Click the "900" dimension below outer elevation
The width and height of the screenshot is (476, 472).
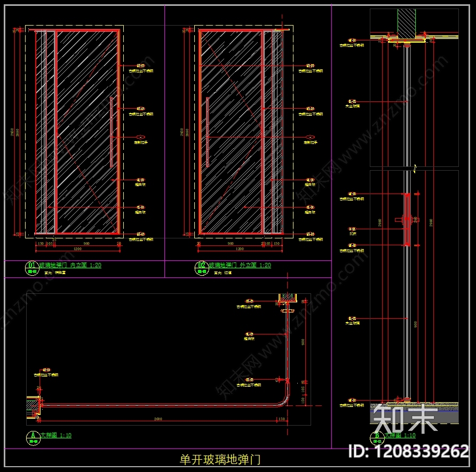231,243
